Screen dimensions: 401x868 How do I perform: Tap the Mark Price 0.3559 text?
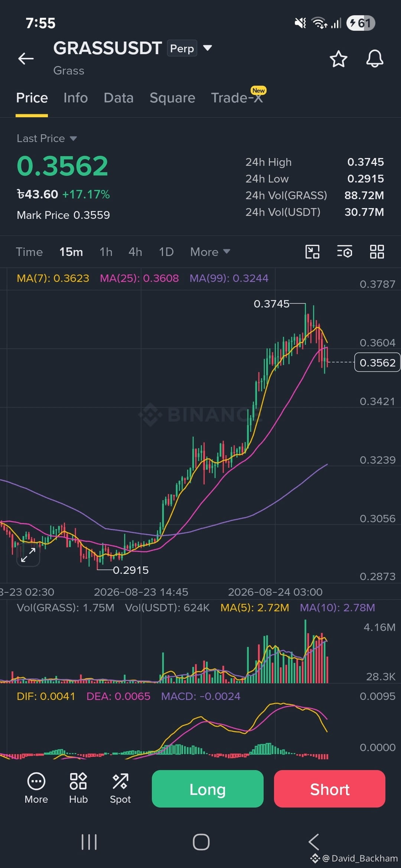pyautogui.click(x=63, y=215)
